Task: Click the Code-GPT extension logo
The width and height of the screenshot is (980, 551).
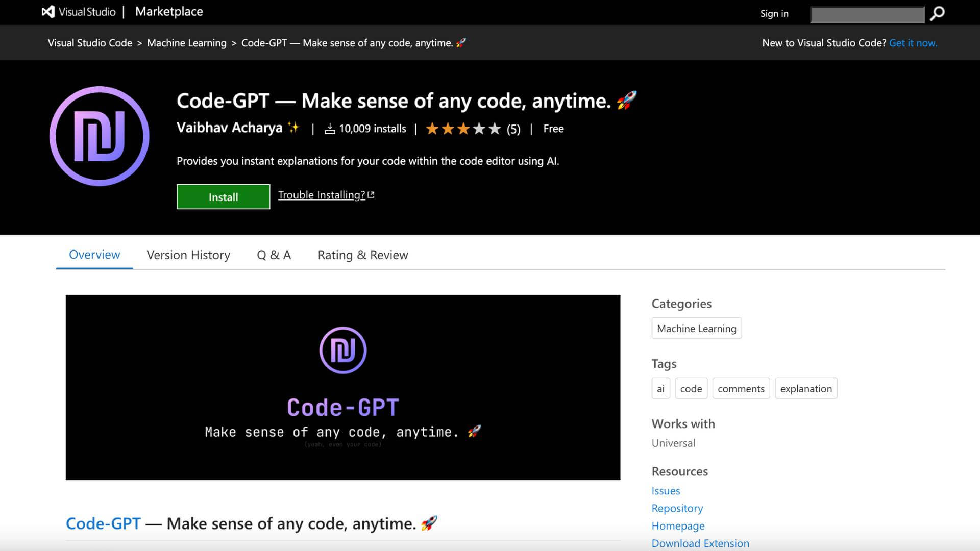Action: tap(100, 136)
